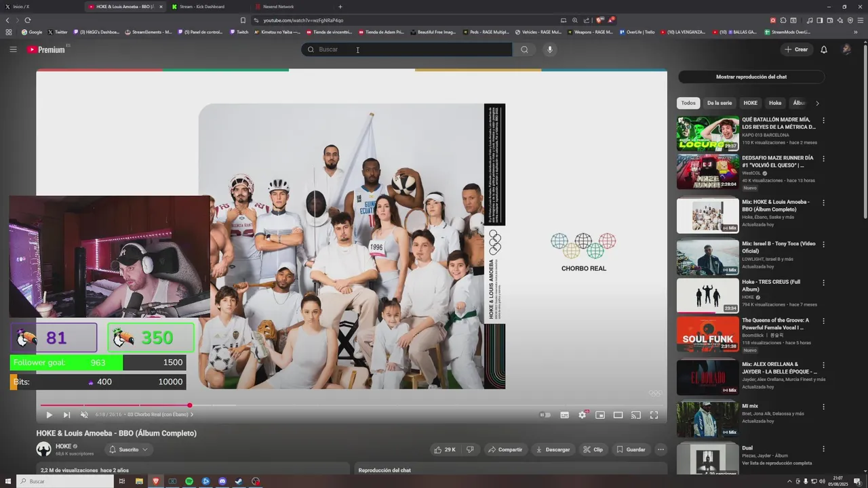This screenshot has height=488, width=868.
Task: Open the Brave main menu
Action: pos(861,20)
